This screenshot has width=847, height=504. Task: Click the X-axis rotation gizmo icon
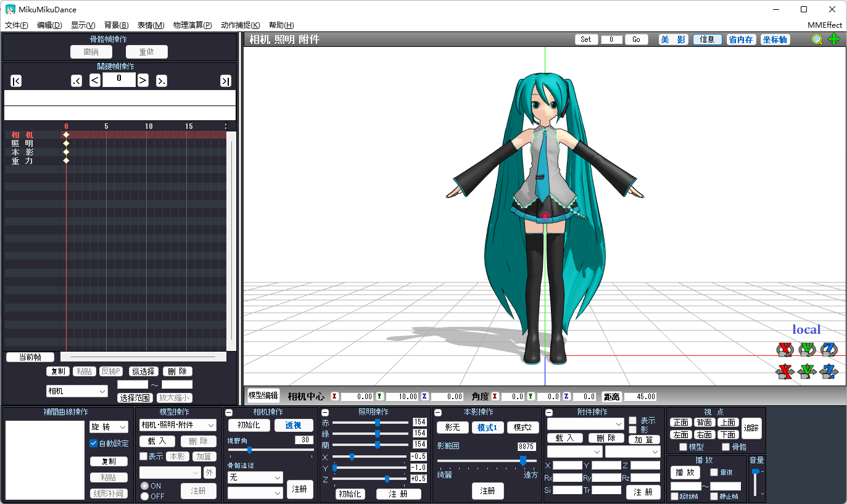tap(785, 350)
